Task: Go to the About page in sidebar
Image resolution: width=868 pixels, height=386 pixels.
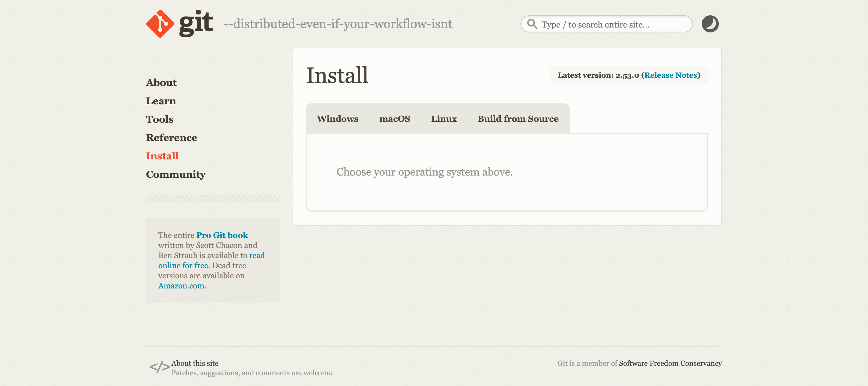Action: click(161, 83)
